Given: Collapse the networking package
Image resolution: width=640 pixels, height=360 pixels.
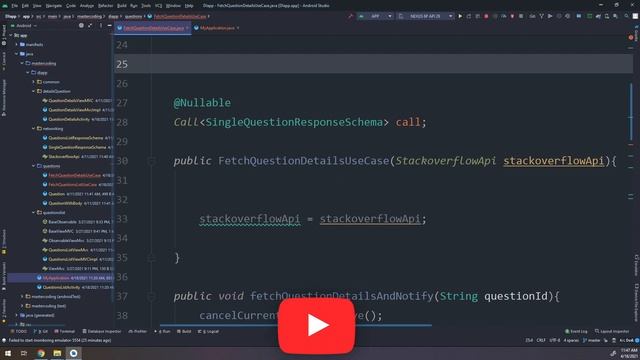Looking at the screenshot, I should (x=34, y=129).
